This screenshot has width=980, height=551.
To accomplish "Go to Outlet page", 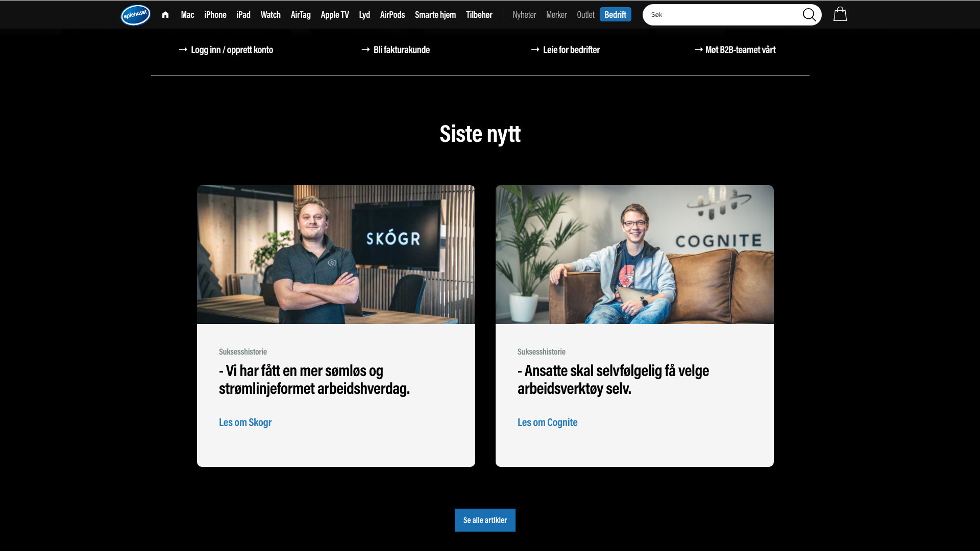I will (x=585, y=15).
